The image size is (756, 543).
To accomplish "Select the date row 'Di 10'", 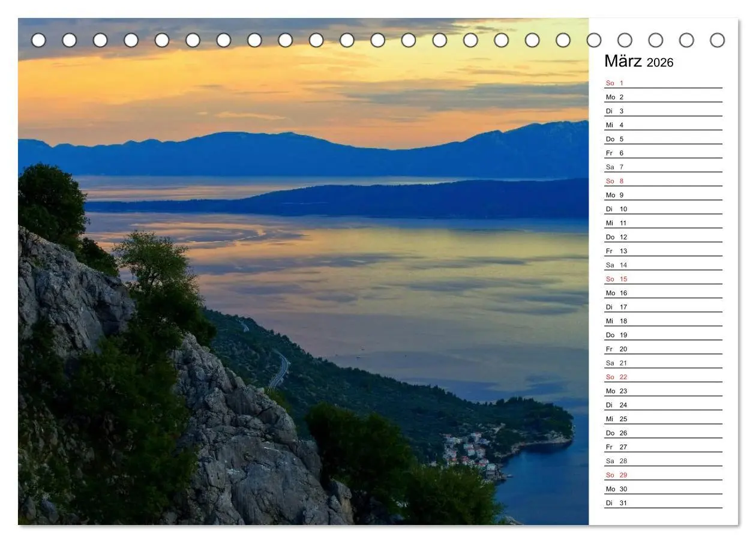I will (663, 209).
